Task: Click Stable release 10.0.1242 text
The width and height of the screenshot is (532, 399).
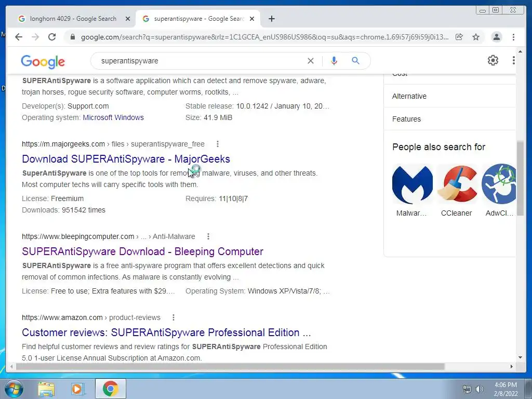Action: (x=257, y=106)
